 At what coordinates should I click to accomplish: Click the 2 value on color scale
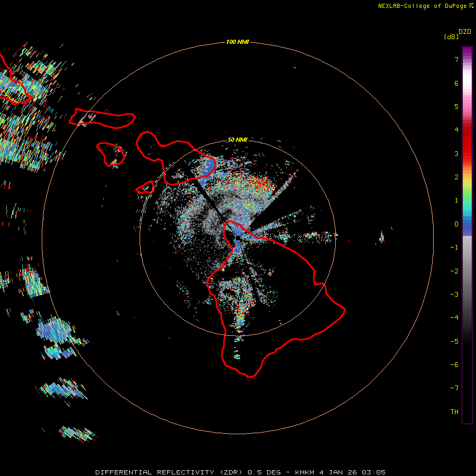(x=456, y=177)
